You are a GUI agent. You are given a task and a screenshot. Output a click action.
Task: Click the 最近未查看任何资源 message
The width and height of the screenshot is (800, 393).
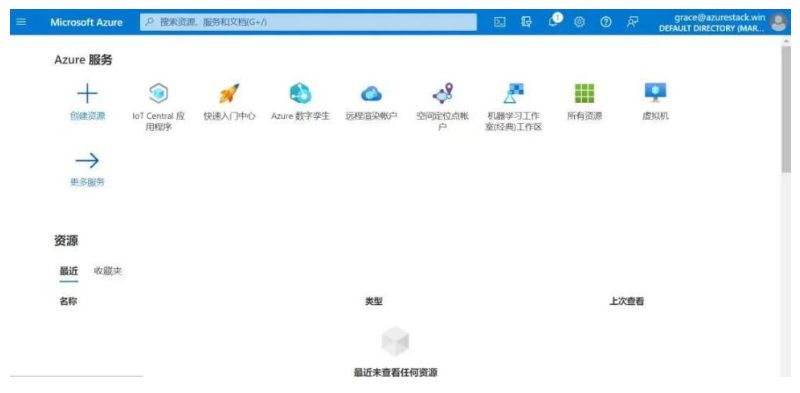[x=395, y=373]
